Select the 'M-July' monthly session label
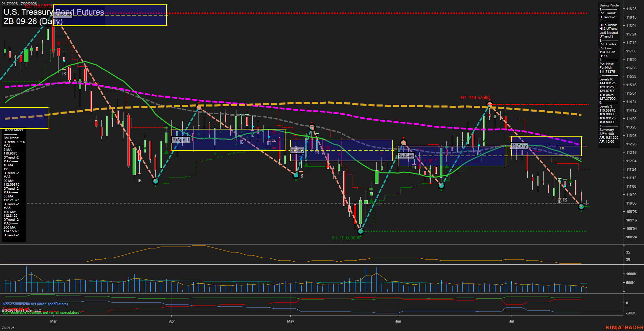The height and width of the screenshot is (331, 644). [519, 146]
